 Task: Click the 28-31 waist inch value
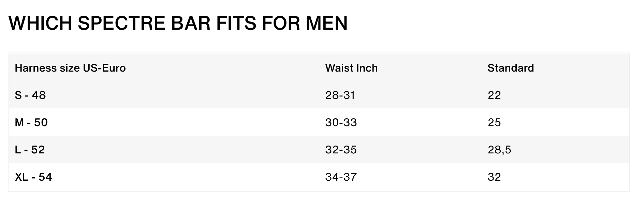340,95
